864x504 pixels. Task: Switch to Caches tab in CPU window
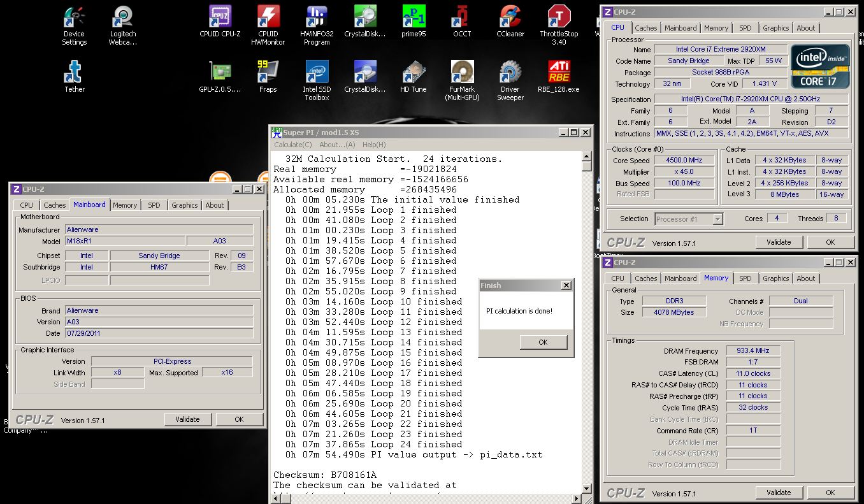(x=645, y=28)
